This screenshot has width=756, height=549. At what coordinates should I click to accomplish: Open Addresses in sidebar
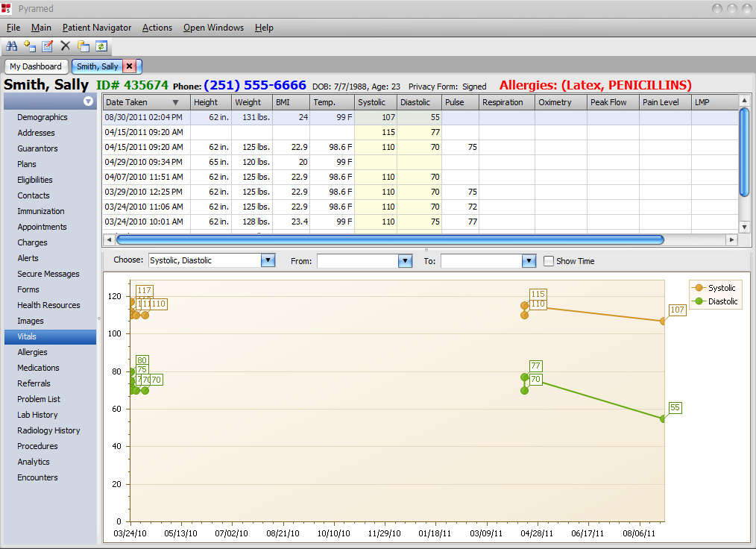click(x=37, y=133)
